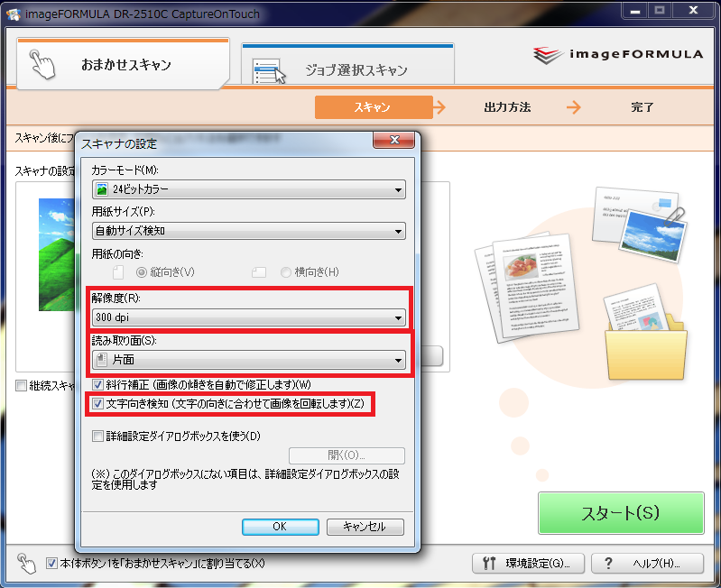
Task: Click the 完了 step indicator
Action: pyautogui.click(x=642, y=107)
